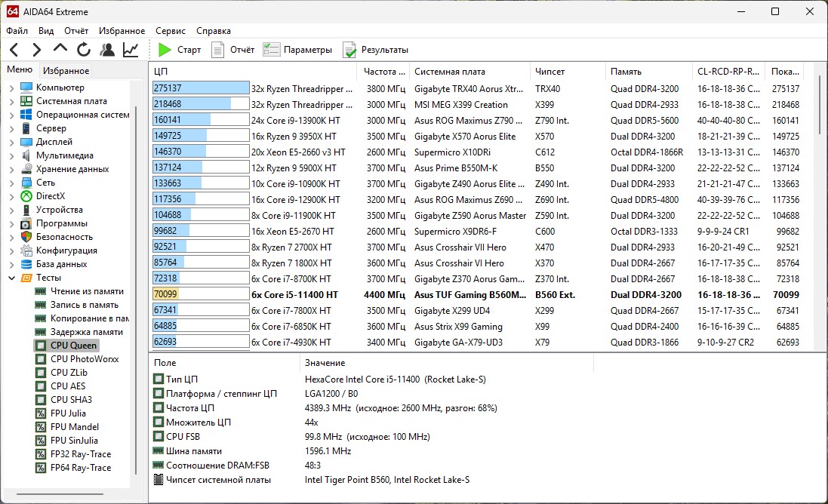Switch to the Меню tab
This screenshot has width=828, height=504.
click(20, 69)
